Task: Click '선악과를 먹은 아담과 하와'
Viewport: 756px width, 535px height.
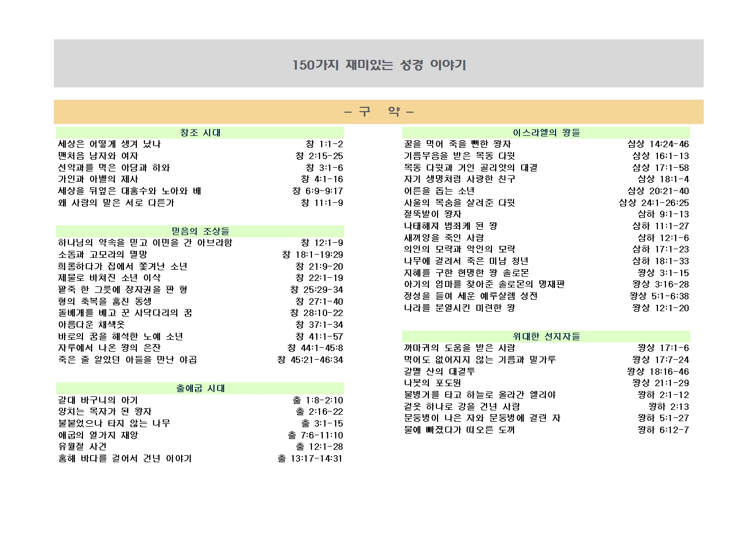Action: 114,168
